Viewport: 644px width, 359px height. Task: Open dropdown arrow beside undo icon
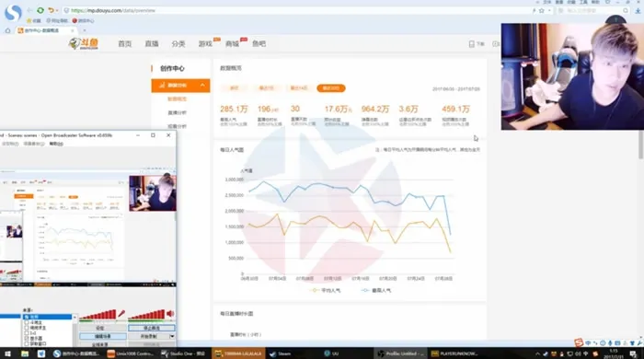57,11
